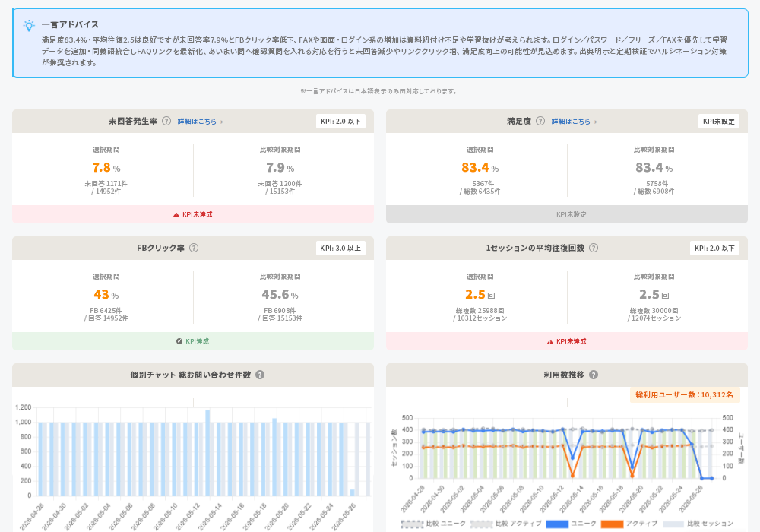This screenshot has height=532, width=760.
Task: Click the 12074セッション text
Action: point(654,318)
